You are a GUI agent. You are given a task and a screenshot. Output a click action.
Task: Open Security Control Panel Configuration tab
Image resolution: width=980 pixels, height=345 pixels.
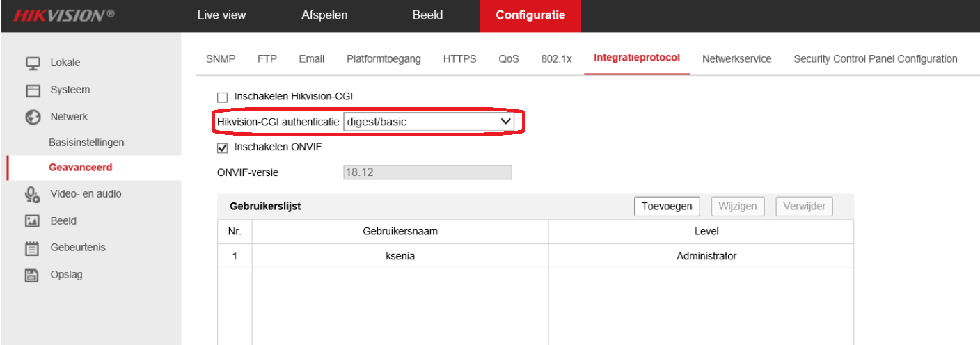pos(876,59)
